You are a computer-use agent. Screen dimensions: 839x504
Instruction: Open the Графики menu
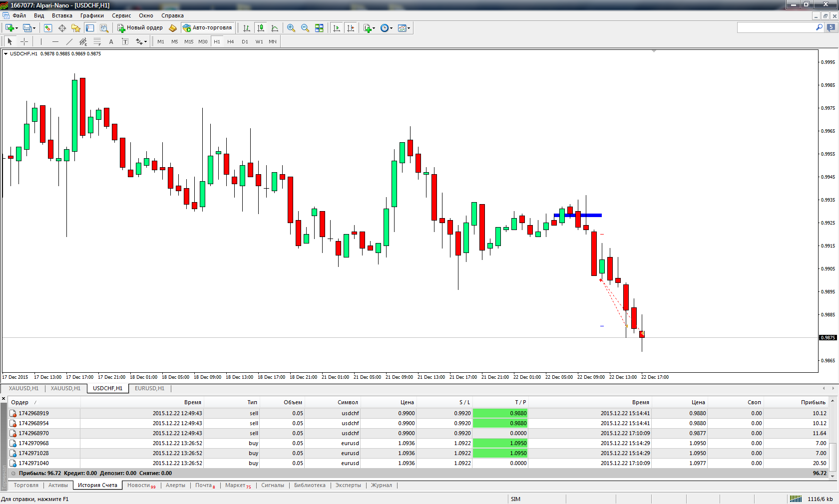(x=92, y=15)
